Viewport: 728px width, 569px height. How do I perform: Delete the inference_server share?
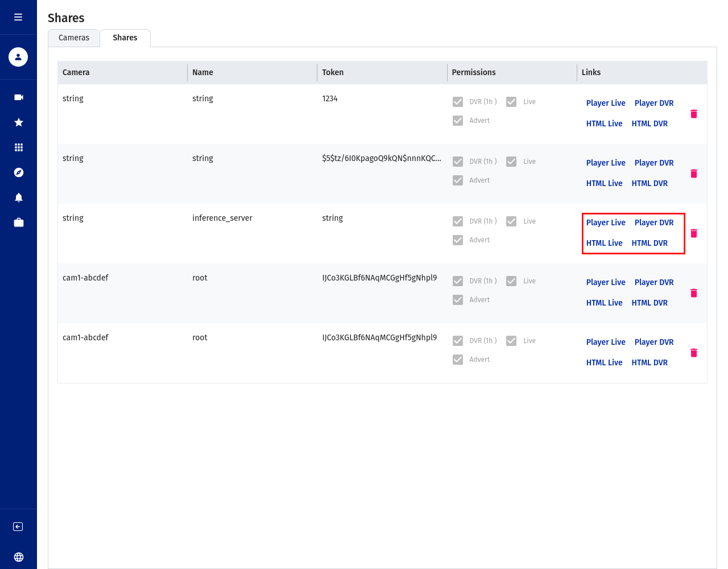click(x=693, y=233)
